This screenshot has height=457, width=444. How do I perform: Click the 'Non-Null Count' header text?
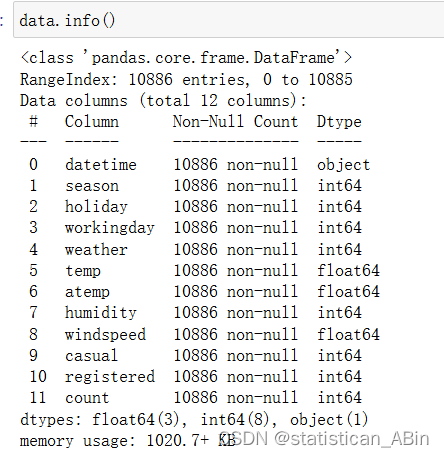pos(235,122)
